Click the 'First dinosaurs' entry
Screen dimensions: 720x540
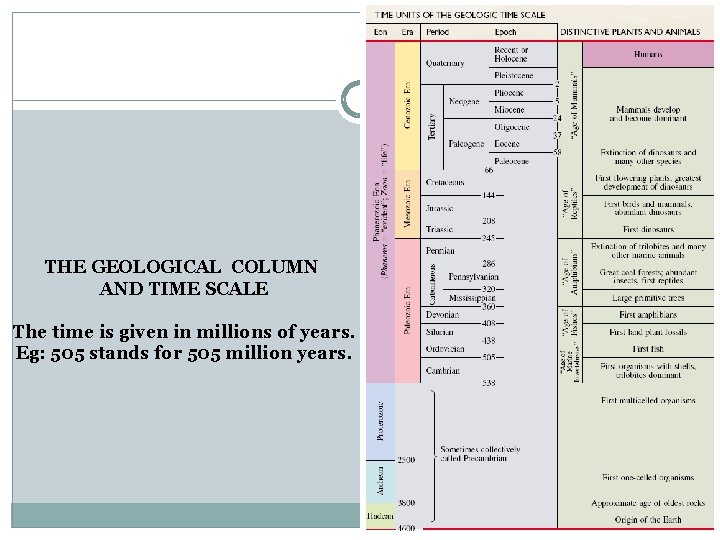(648, 229)
